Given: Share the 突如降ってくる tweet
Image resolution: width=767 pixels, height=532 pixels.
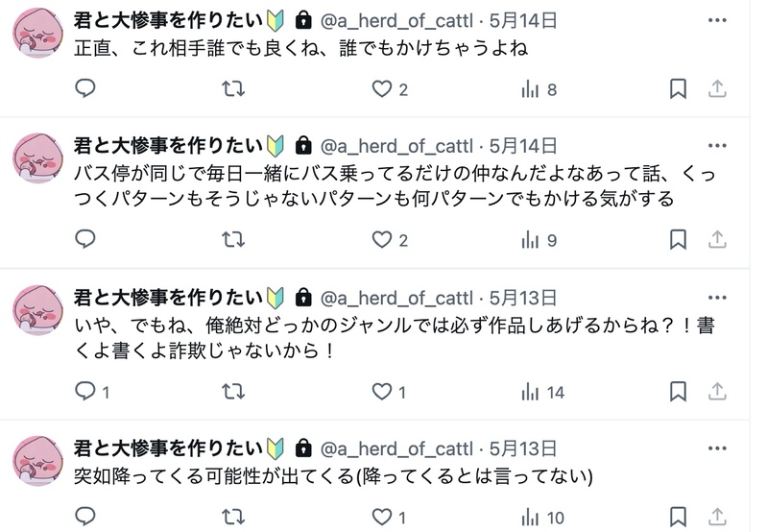Looking at the screenshot, I should coord(716,518).
